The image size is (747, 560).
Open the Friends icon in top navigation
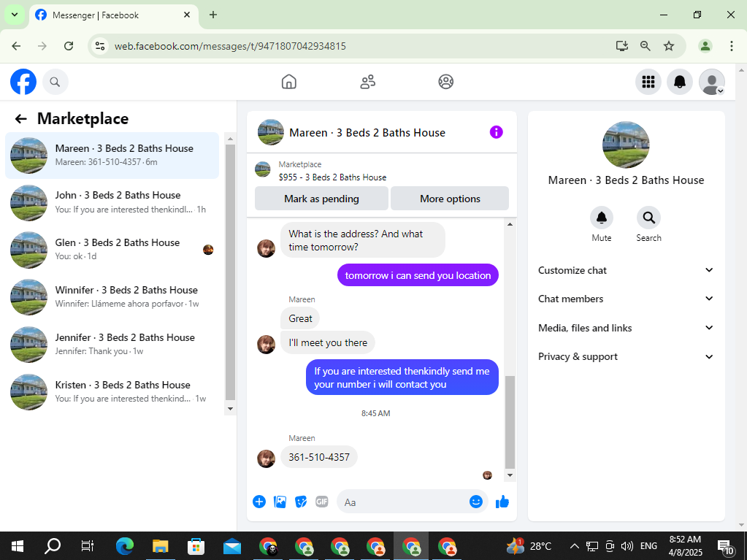(x=367, y=82)
